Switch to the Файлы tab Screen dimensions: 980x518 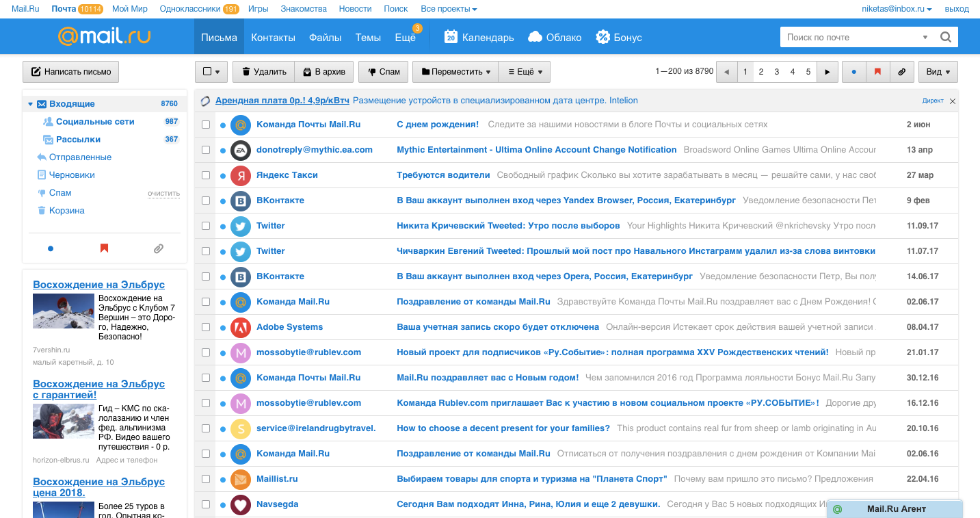click(325, 37)
